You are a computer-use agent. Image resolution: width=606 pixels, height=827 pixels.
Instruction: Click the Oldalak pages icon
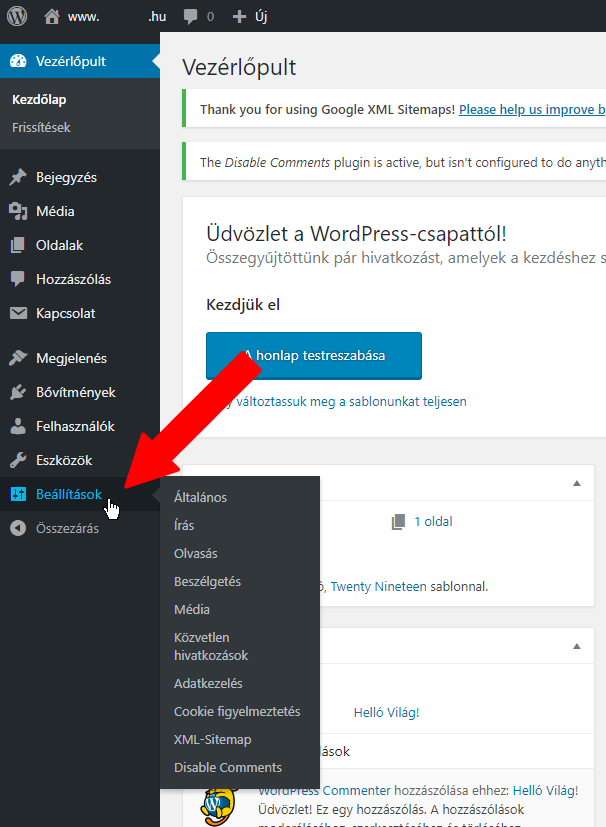(x=18, y=245)
